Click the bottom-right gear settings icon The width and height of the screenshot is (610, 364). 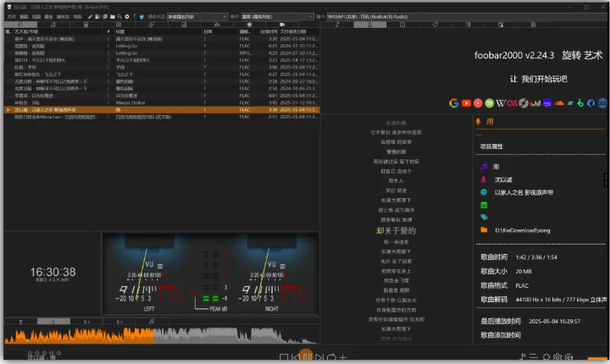557,356
